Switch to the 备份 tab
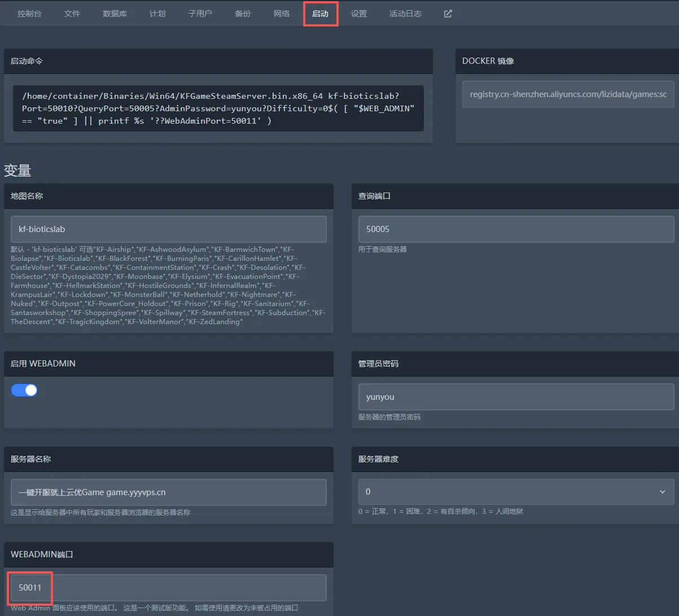 (243, 14)
